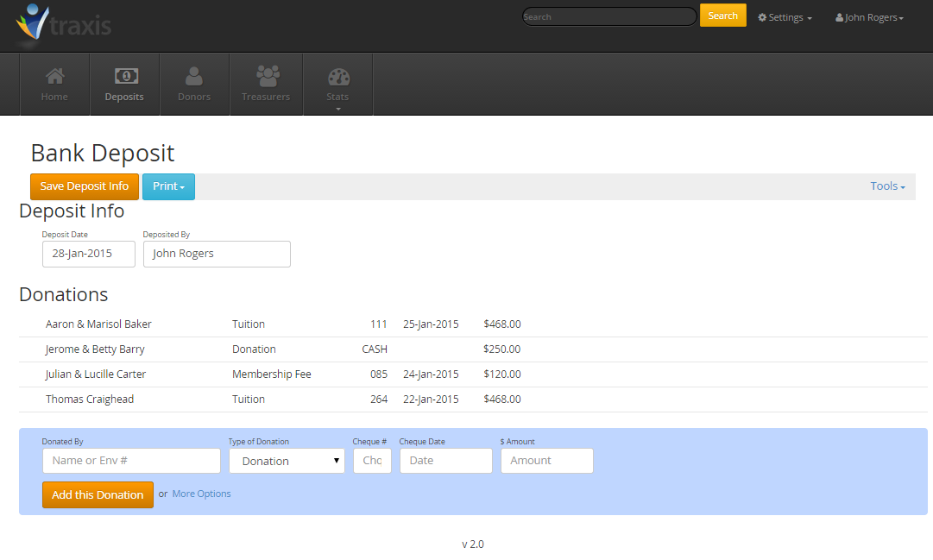Click the Settings gear icon
Image resolution: width=933 pixels, height=560 pixels.
(x=762, y=17)
